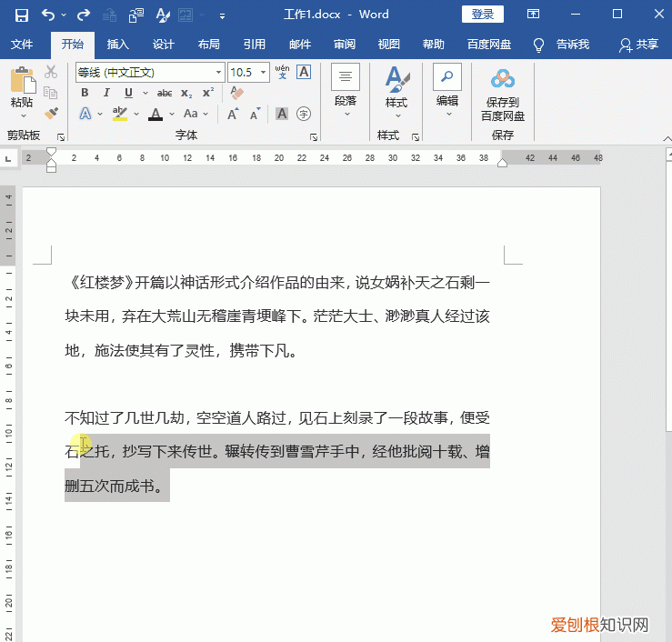Cut selection with scissors icon
Image resolution: width=672 pixels, height=642 pixels.
pyautogui.click(x=51, y=72)
